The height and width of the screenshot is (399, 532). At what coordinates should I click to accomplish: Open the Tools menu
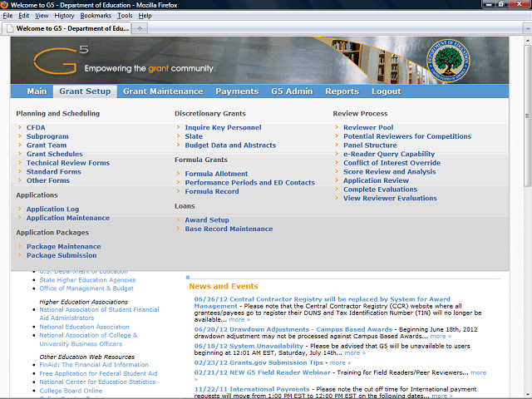tap(125, 16)
